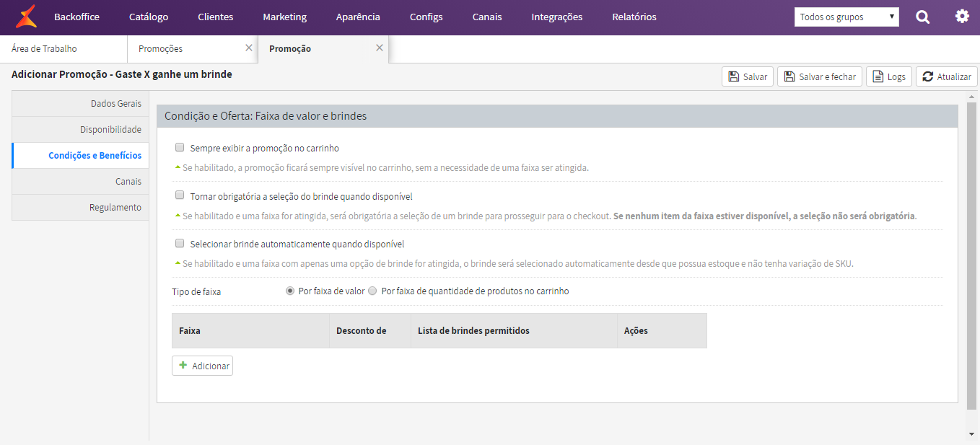
Task: Open the Relatórios menu
Action: point(634,17)
